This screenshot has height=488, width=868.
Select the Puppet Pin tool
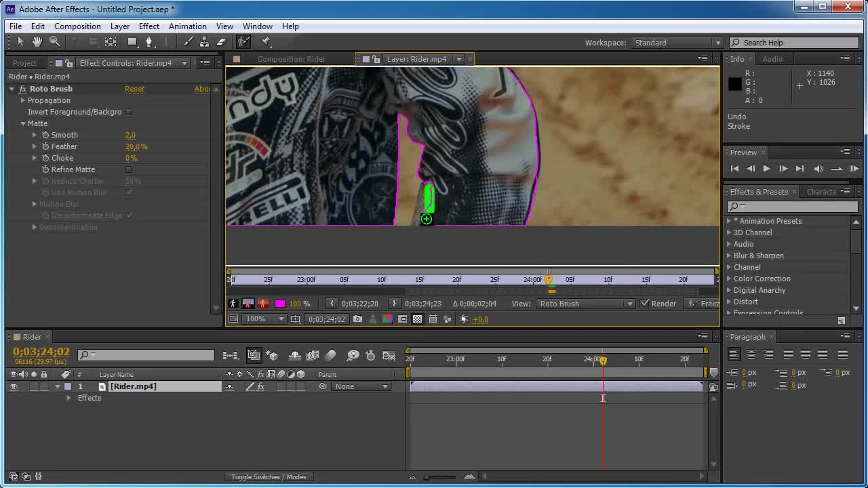[x=266, y=42]
